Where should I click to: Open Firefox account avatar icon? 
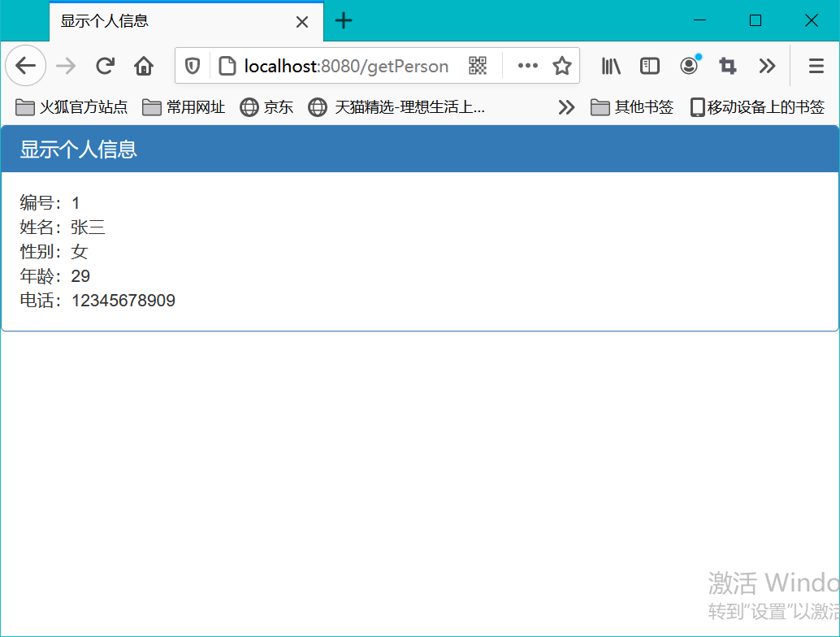(x=690, y=65)
